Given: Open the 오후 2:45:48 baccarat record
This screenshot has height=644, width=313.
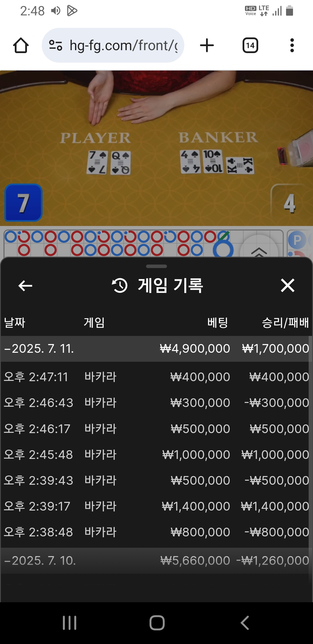Looking at the screenshot, I should coord(156,455).
